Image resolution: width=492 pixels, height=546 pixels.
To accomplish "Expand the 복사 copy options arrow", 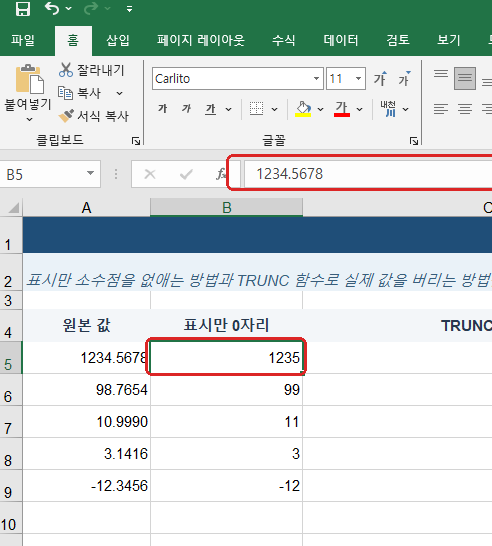I will (x=119, y=93).
